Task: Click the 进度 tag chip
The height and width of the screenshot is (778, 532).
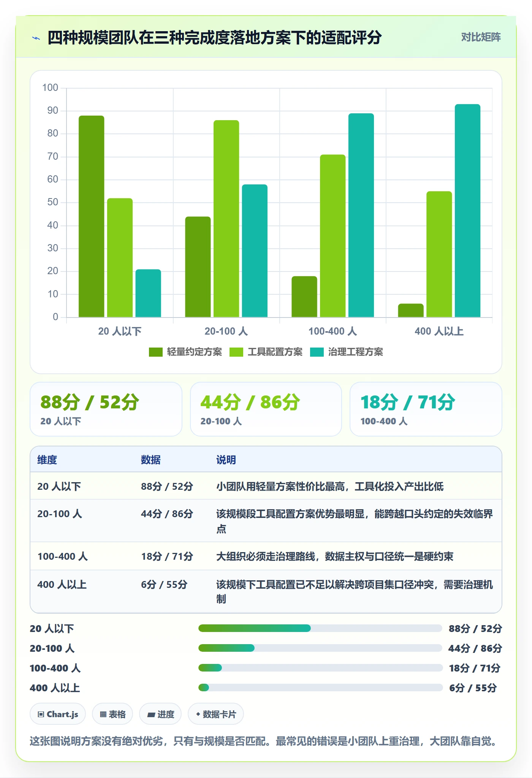Action: pos(160,714)
